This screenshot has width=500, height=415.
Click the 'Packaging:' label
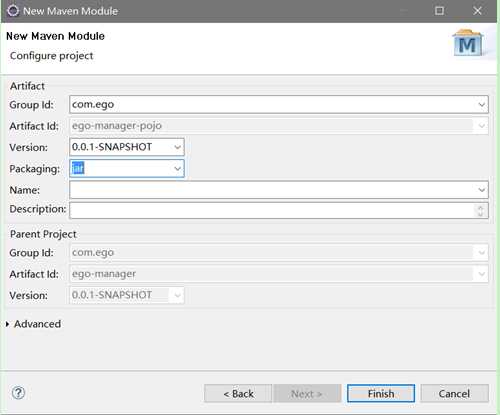[x=35, y=169]
